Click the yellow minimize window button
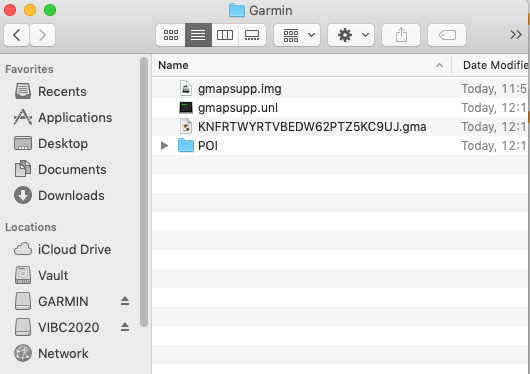Screen dimensions: 530x374 click(x=30, y=10)
